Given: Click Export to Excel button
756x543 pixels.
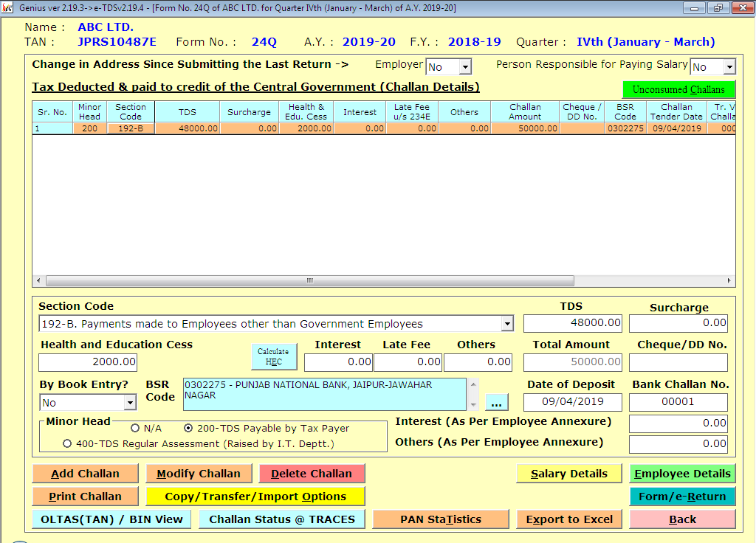Looking at the screenshot, I should (569, 519).
